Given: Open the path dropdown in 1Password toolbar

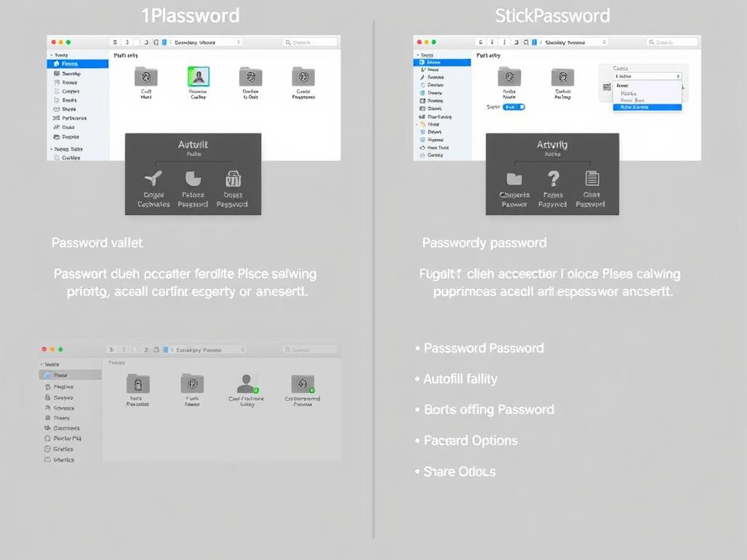Looking at the screenshot, I should point(206,42).
